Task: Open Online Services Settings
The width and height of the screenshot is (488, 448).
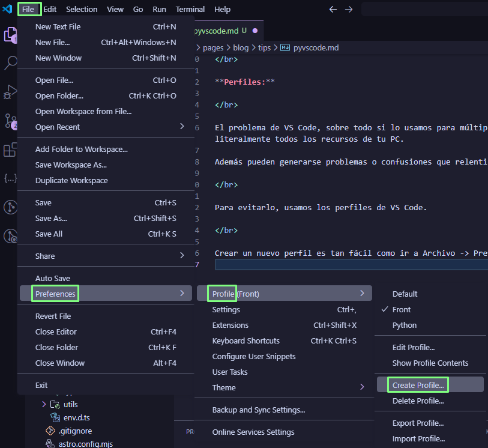Action: point(285,432)
